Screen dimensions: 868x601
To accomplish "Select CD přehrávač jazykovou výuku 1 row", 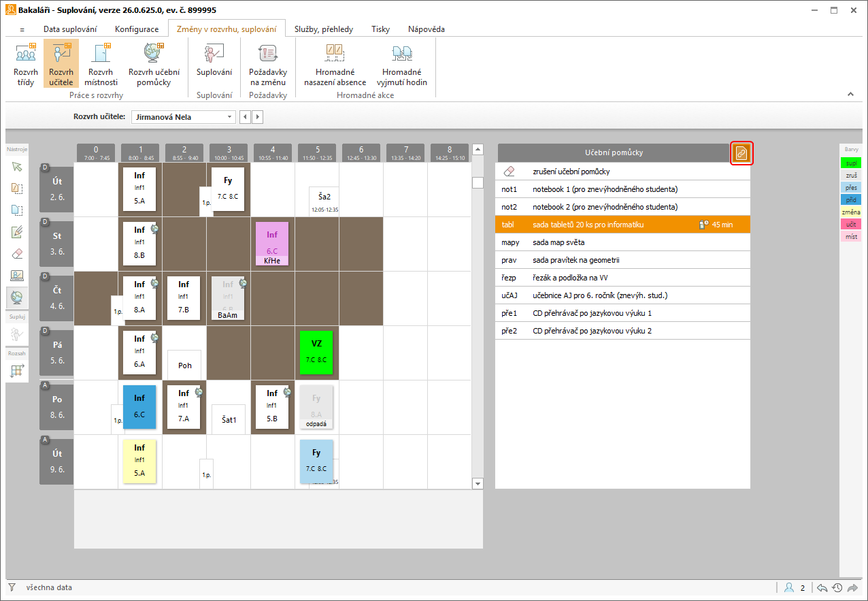I will 622,313.
